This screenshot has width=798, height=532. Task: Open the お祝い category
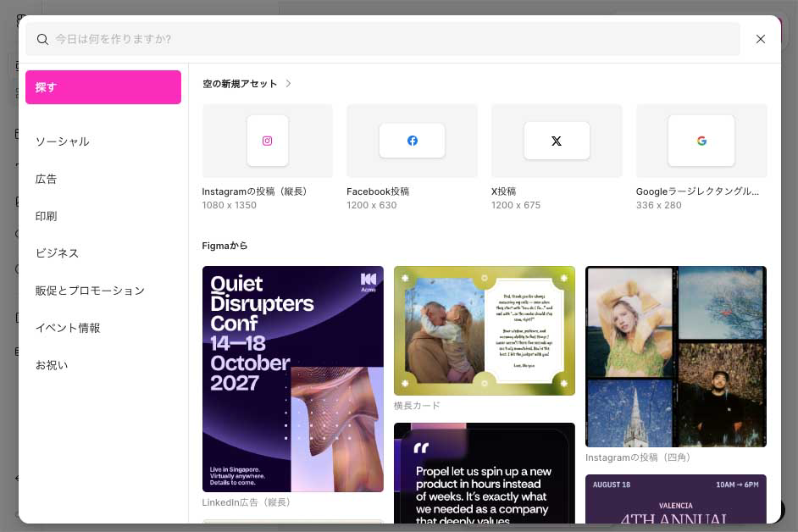[x=52, y=365]
